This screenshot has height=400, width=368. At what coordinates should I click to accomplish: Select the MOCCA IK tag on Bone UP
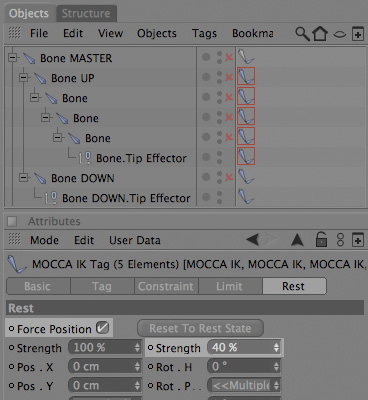coord(246,76)
